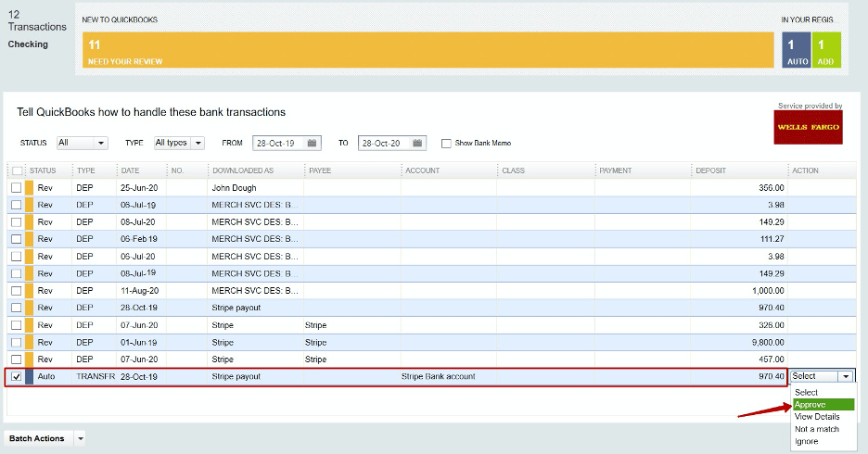
Task: Open the Action Select dropdown arrow
Action: click(846, 376)
